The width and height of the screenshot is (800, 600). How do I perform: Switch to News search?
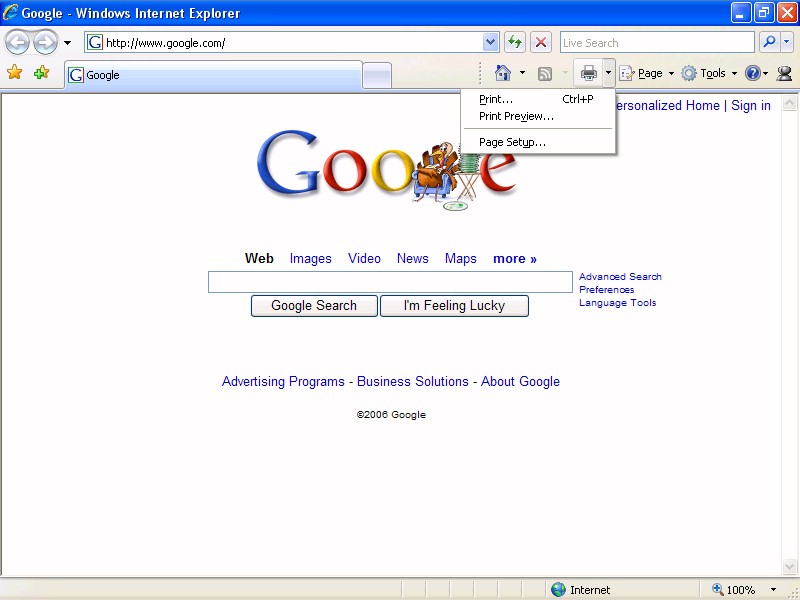pos(413,259)
